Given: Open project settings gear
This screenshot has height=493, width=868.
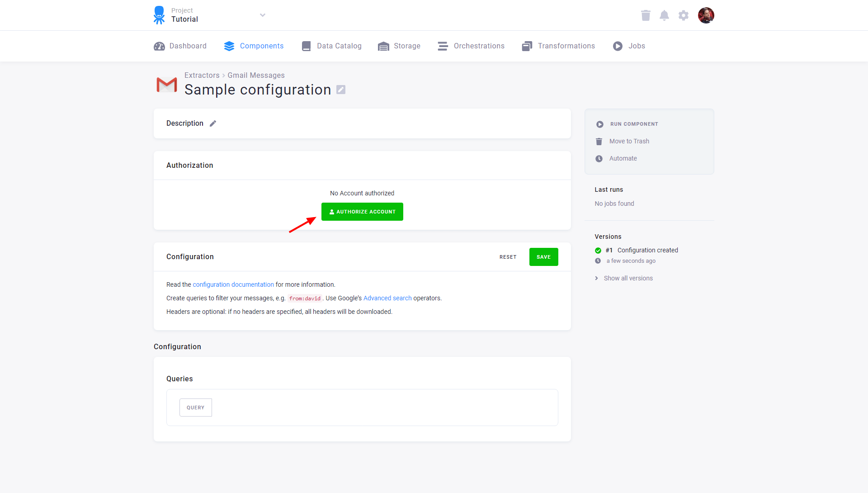Looking at the screenshot, I should (684, 15).
